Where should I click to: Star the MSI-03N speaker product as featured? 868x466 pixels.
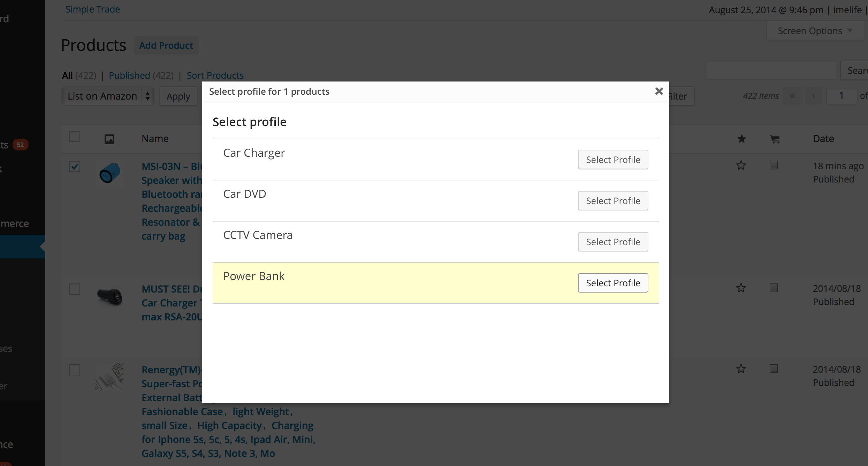[741, 165]
